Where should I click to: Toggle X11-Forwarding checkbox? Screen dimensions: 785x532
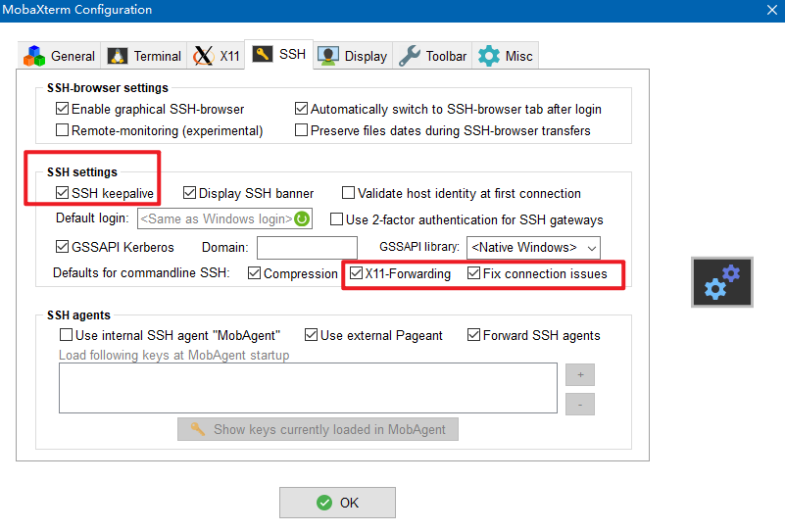coord(356,273)
